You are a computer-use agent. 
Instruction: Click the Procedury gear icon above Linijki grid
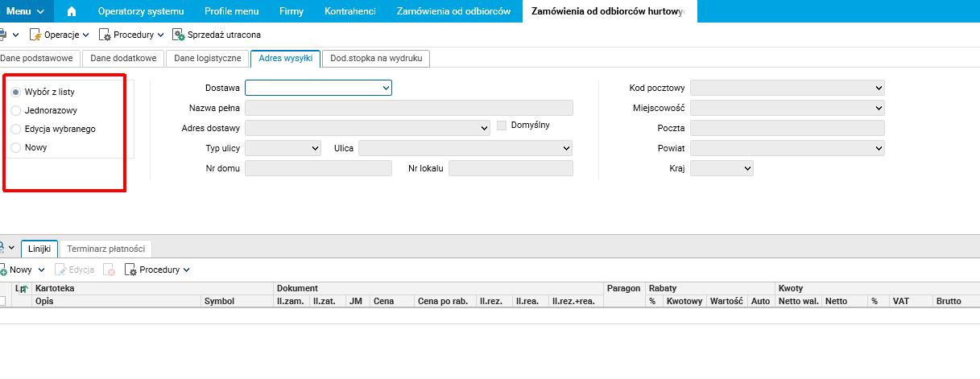130,270
